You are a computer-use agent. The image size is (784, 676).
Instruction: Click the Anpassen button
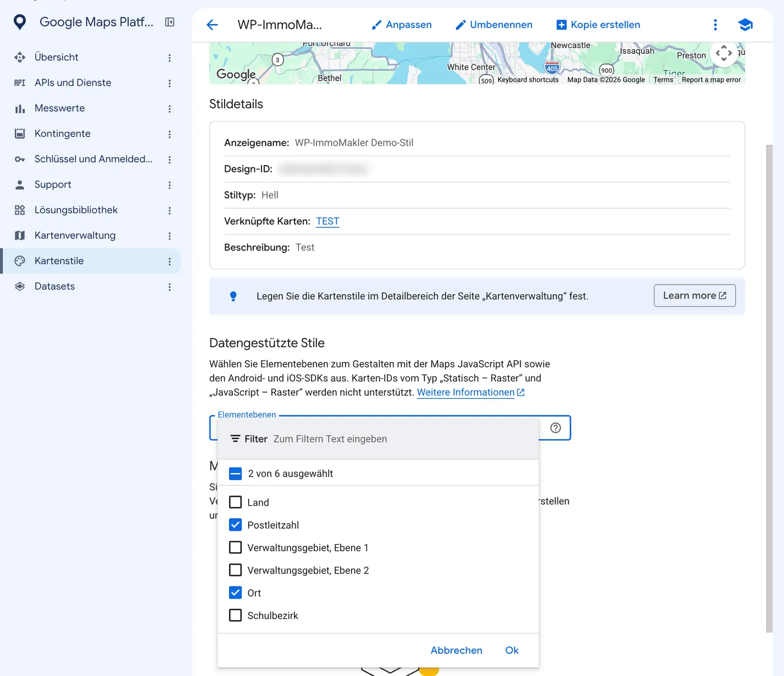[x=402, y=25]
